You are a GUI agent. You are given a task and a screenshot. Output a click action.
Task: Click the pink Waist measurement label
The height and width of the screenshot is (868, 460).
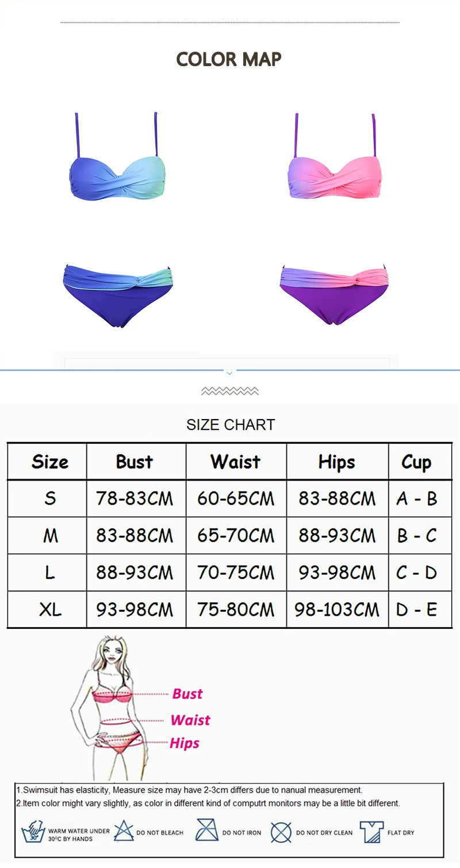pyautogui.click(x=190, y=720)
